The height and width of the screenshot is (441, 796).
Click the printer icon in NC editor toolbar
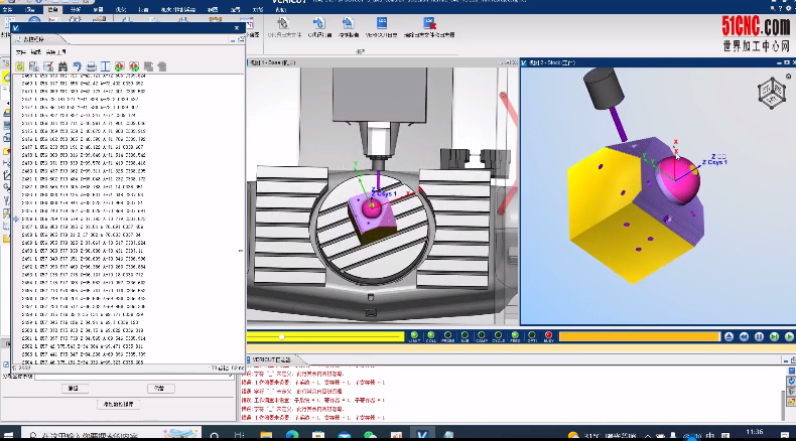pos(90,66)
